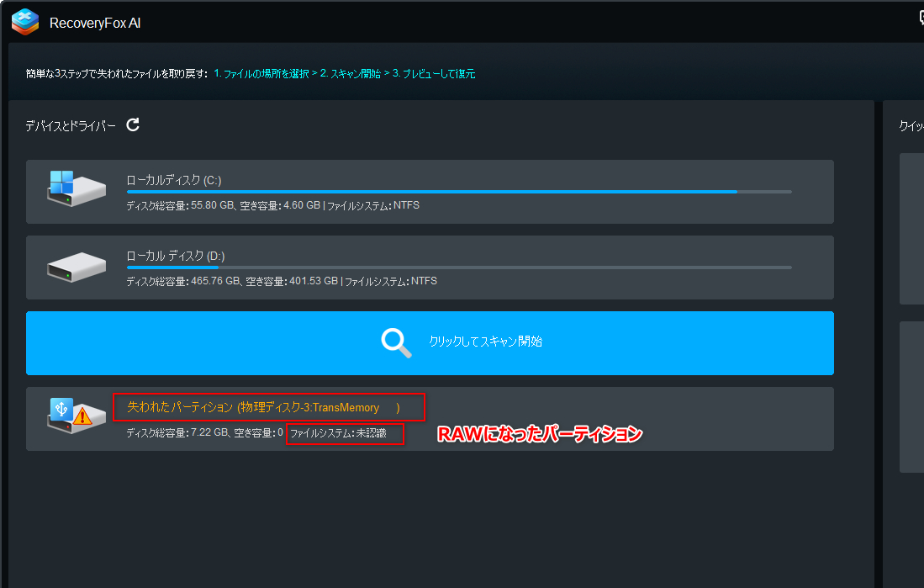924x588 pixels.
Task: Click the C: drive capacity details 55.80 GB
Action: (x=273, y=205)
